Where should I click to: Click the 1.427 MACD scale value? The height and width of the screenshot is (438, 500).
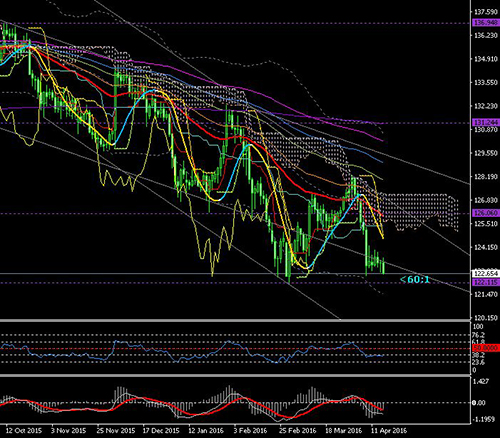tap(481, 381)
